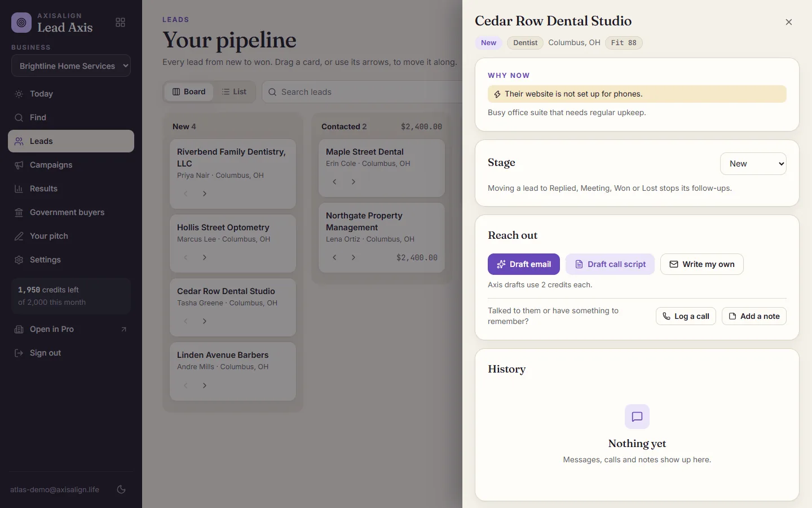The width and height of the screenshot is (812, 508).
Task: Click the New status pill under the title
Action: (x=488, y=43)
